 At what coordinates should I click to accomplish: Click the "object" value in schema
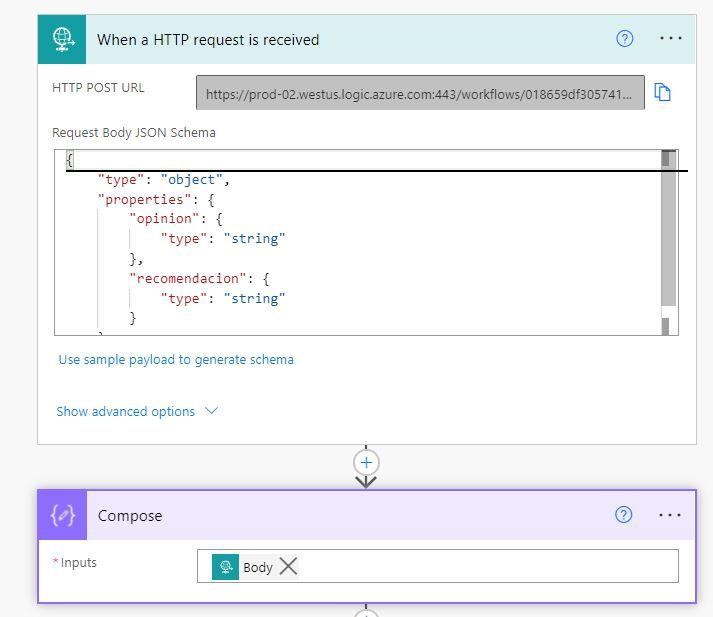click(x=191, y=180)
